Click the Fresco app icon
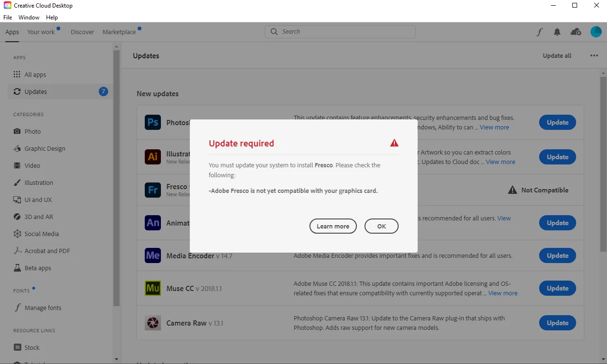 click(x=153, y=190)
